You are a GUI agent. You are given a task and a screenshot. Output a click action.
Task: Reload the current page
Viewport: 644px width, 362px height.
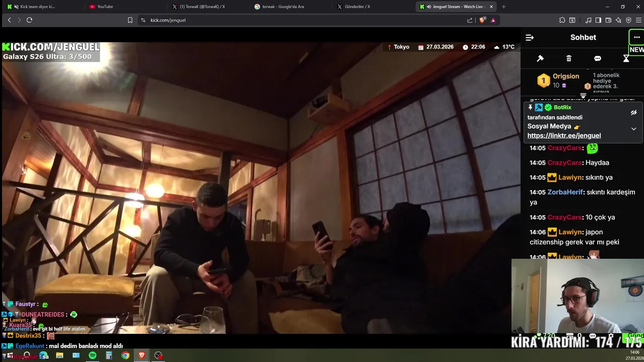tap(29, 20)
